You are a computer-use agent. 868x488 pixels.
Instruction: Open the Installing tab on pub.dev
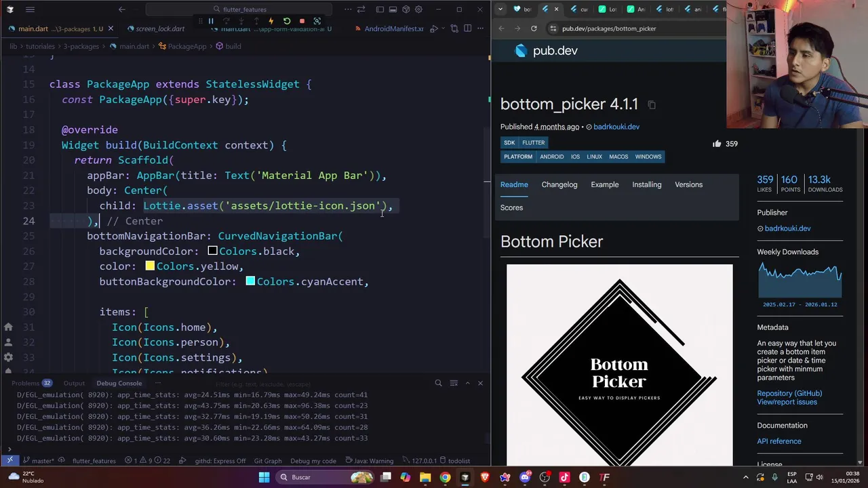coord(647,184)
